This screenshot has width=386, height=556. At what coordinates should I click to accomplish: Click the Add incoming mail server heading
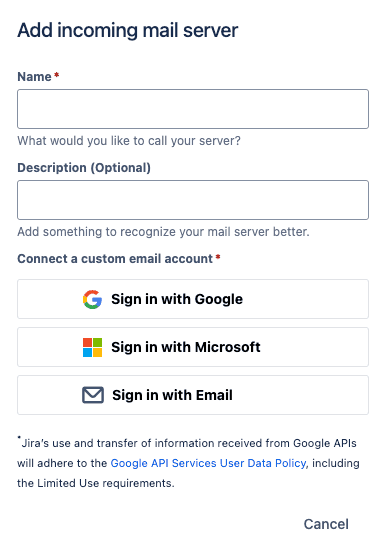click(x=128, y=30)
